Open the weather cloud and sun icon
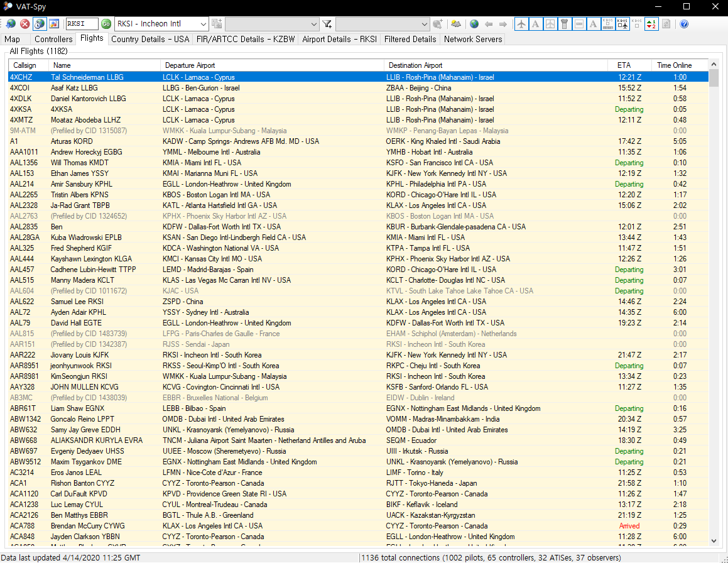 point(456,24)
